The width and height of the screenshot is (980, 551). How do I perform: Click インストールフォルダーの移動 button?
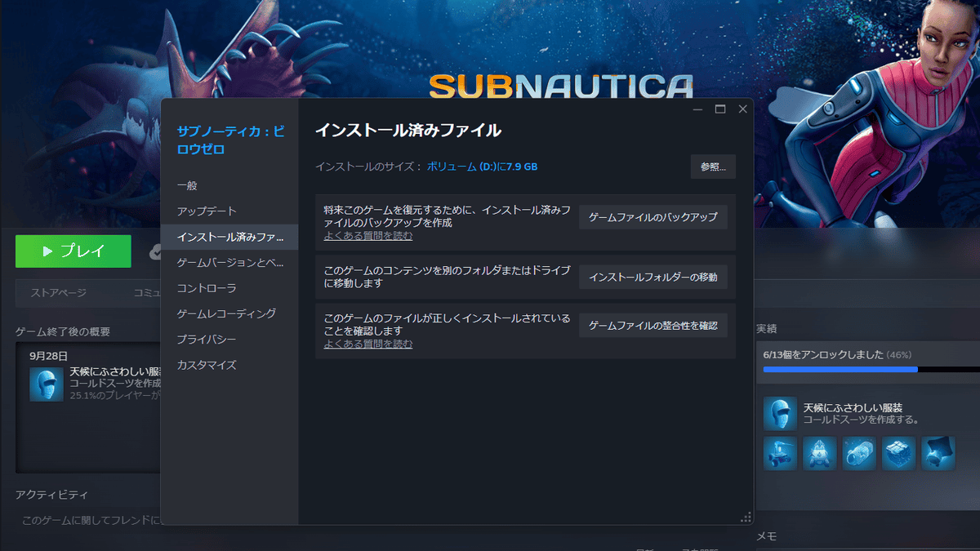653,277
